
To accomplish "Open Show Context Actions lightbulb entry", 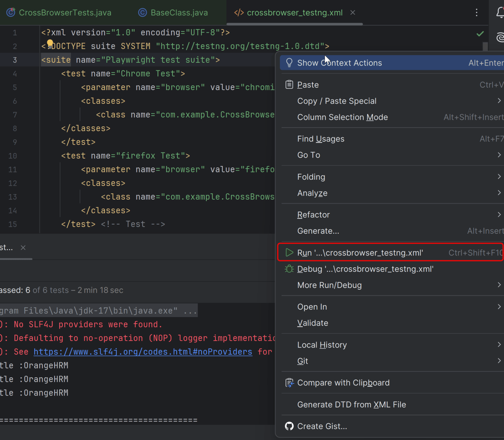I will [x=392, y=63].
